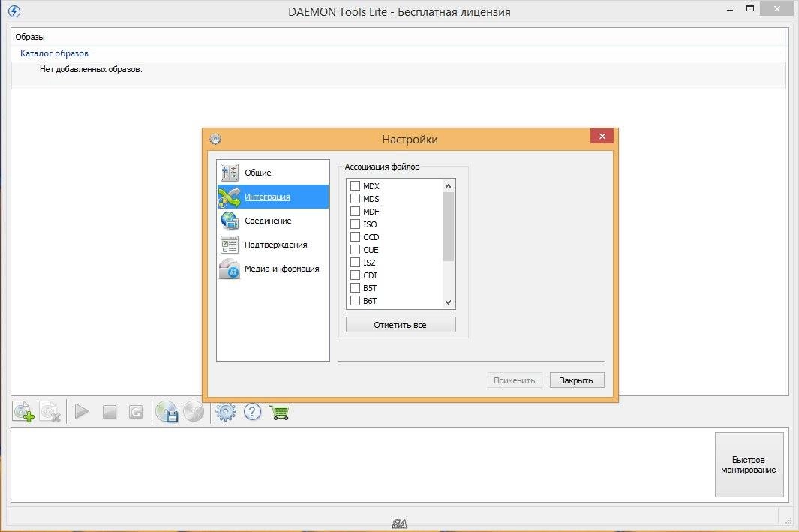This screenshot has height=532, width=799.
Task: Minimize the DAEMON Tools Lite window
Action: [730, 9]
